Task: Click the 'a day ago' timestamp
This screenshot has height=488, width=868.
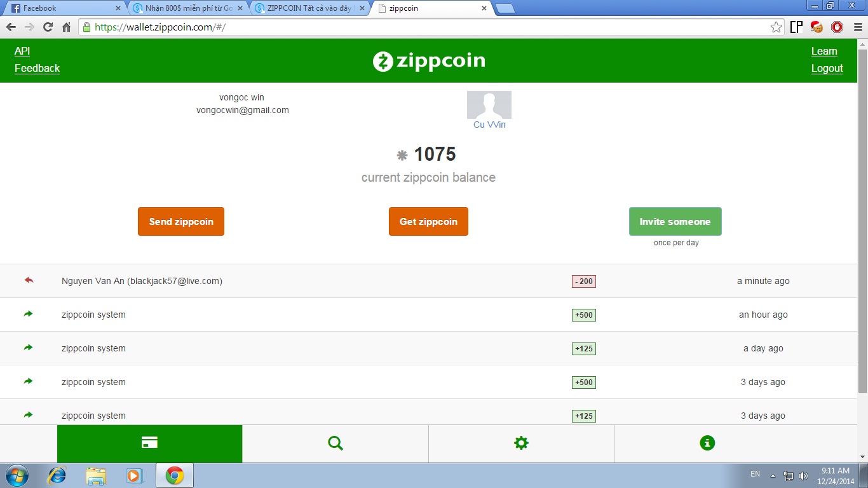Action: coord(763,348)
